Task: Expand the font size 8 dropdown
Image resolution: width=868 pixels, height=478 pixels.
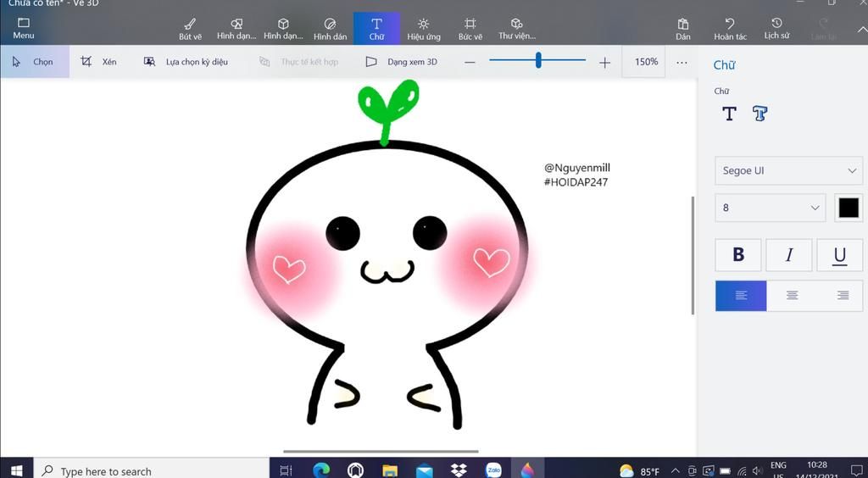Action: pos(770,208)
